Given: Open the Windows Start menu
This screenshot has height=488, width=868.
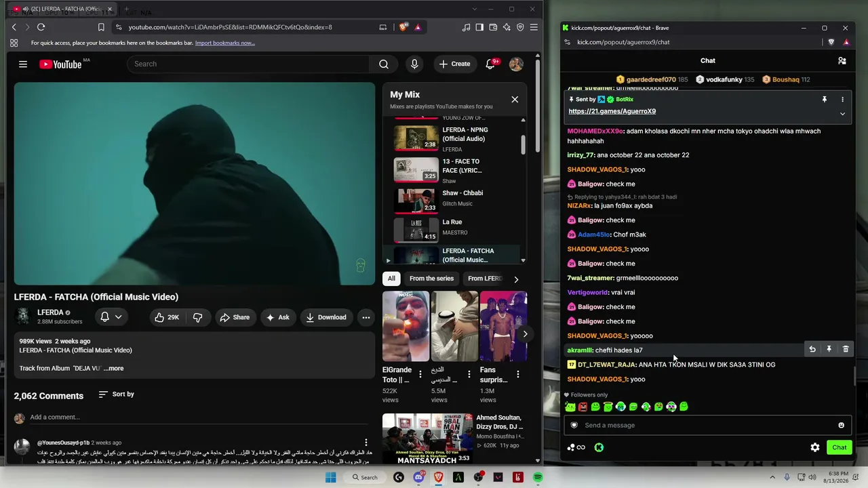Looking at the screenshot, I should click(x=331, y=477).
